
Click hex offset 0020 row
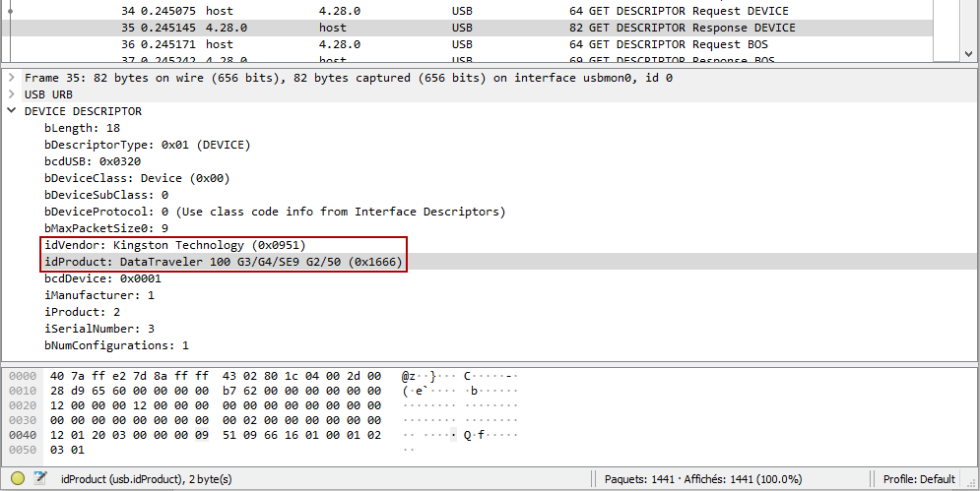[x=23, y=405]
